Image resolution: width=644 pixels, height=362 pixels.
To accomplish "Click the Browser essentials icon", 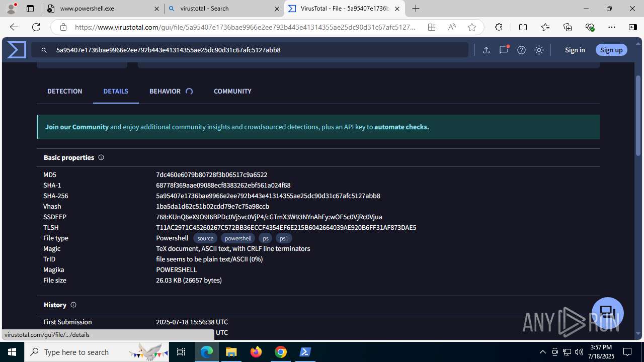I will 590,27.
